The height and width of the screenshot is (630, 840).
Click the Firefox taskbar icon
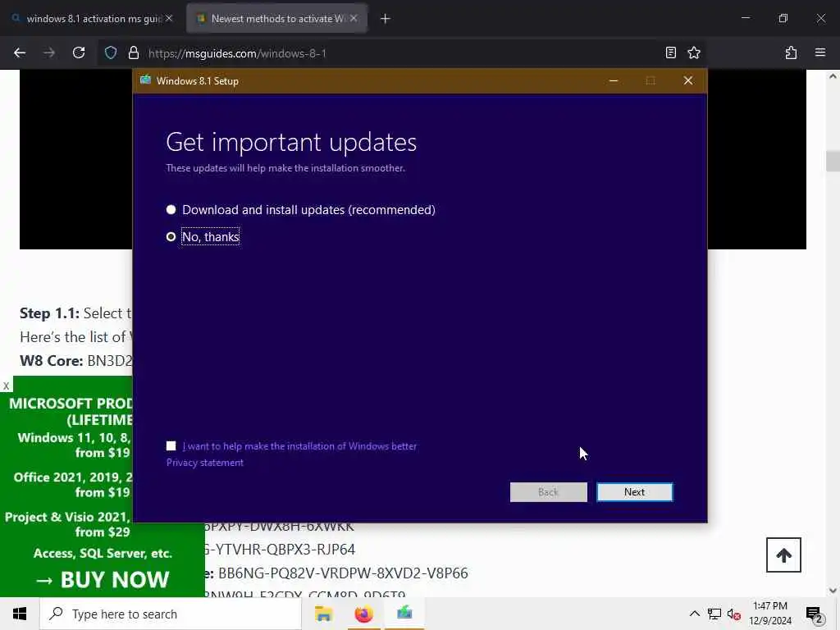click(363, 614)
